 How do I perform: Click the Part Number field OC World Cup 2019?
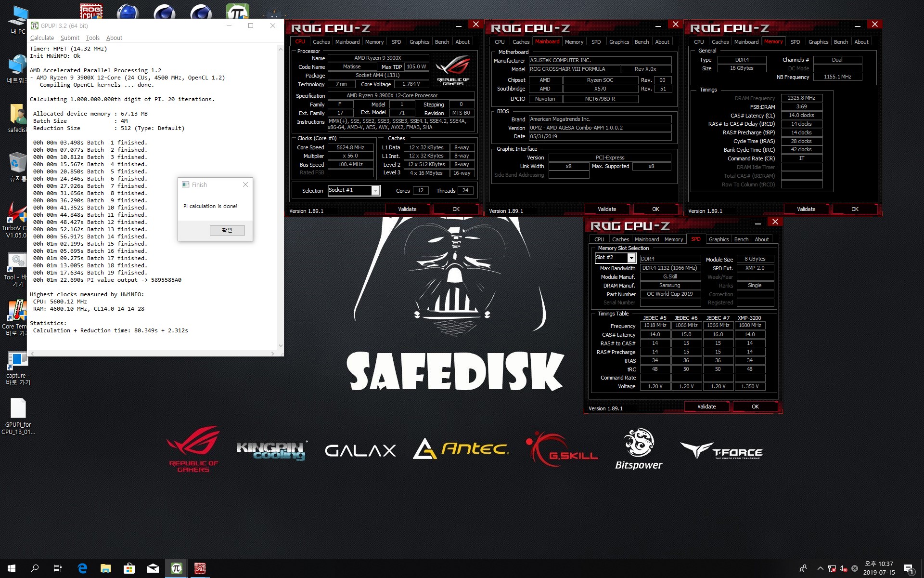click(670, 294)
